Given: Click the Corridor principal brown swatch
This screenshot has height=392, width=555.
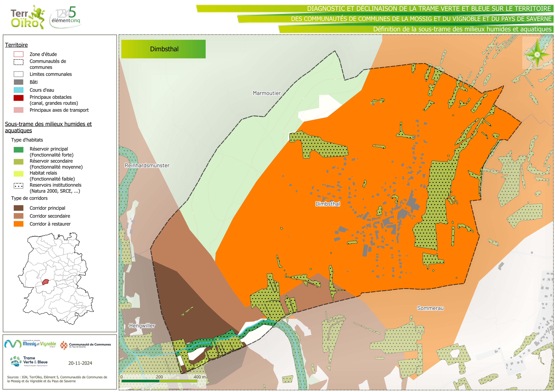Looking at the screenshot, I should 19,208.
